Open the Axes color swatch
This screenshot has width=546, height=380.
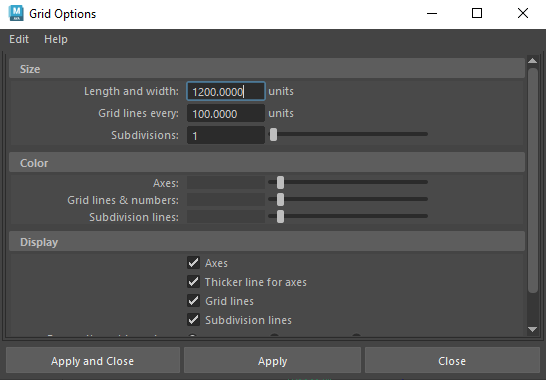pyautogui.click(x=226, y=183)
